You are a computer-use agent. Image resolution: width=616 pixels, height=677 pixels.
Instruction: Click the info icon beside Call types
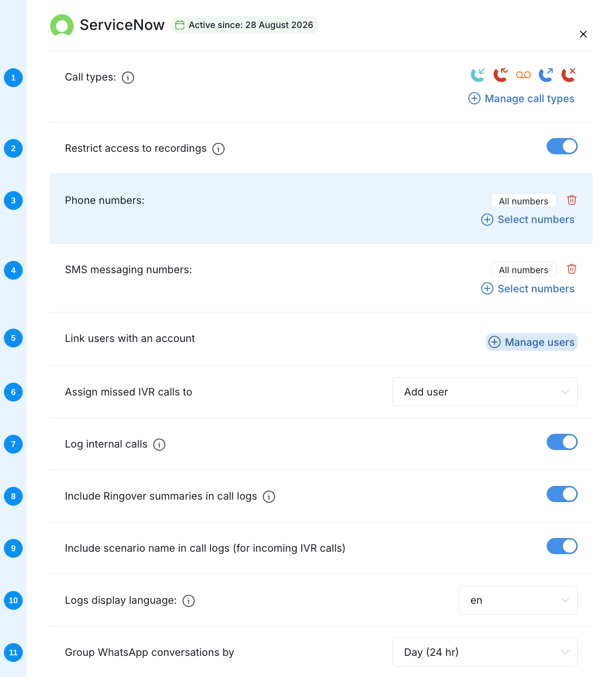tap(128, 78)
